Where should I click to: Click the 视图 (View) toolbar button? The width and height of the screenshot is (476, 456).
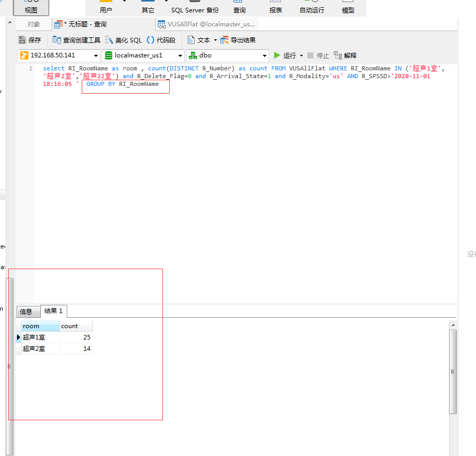pos(31,8)
